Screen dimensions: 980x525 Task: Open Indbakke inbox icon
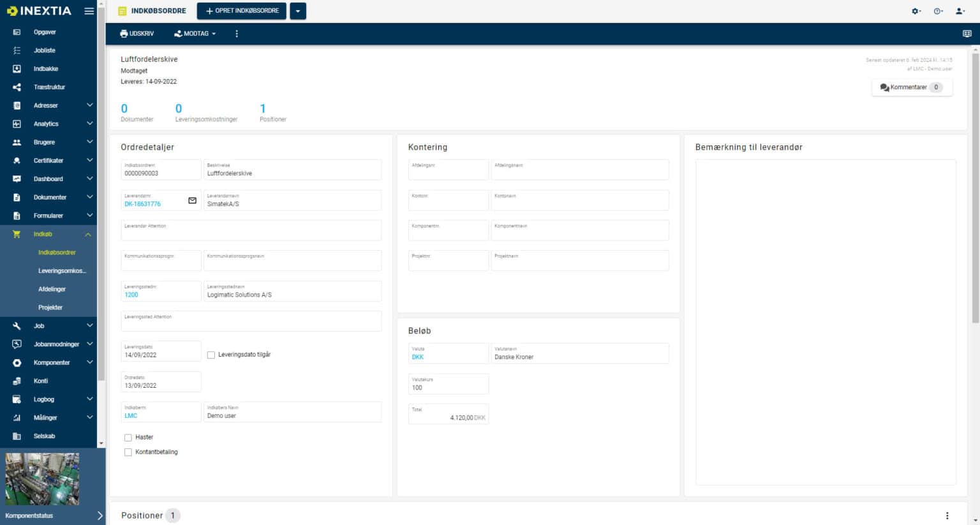coord(17,69)
